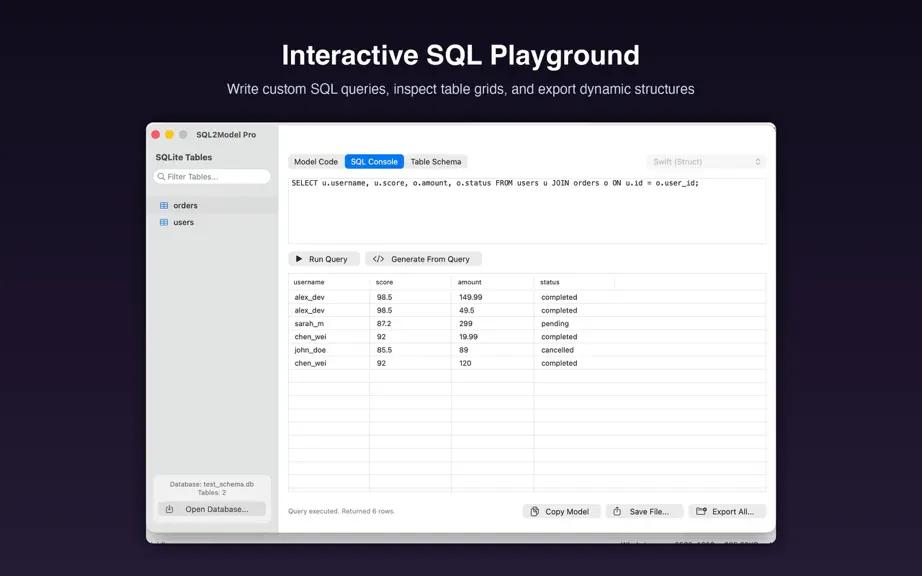This screenshot has height=576, width=922.
Task: Open the Table Schema tab
Action: pos(436,162)
